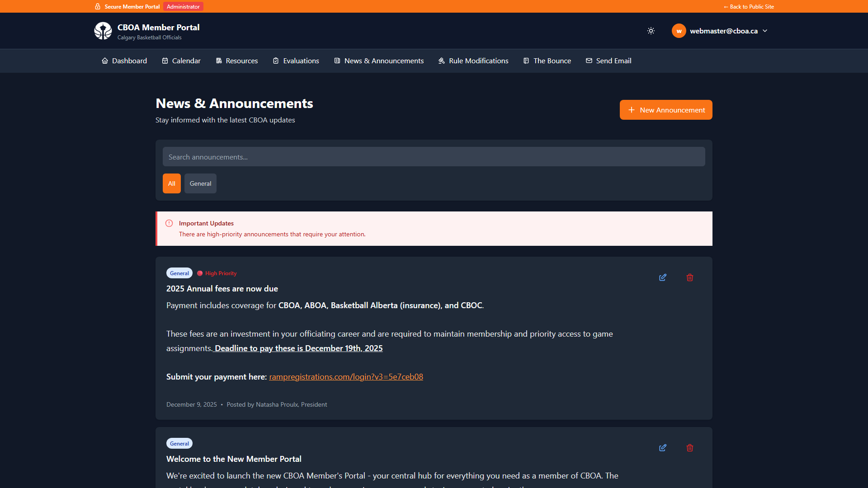Open the Dashboard nav item

[124, 61]
